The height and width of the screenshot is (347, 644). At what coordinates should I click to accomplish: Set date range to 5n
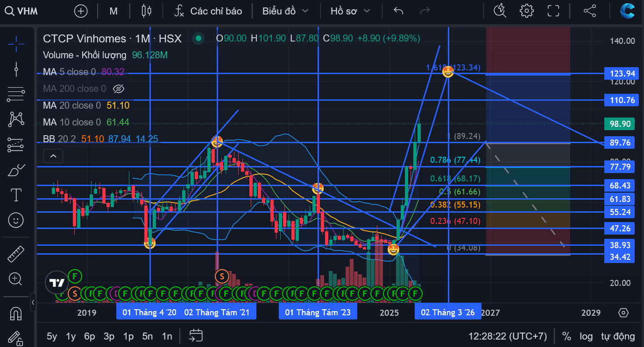[x=148, y=336]
